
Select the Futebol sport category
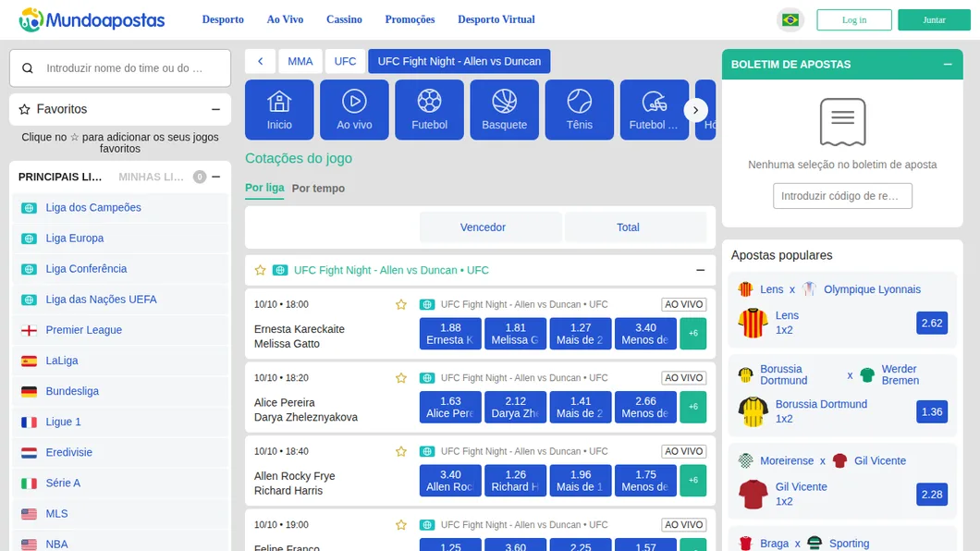[x=429, y=109]
